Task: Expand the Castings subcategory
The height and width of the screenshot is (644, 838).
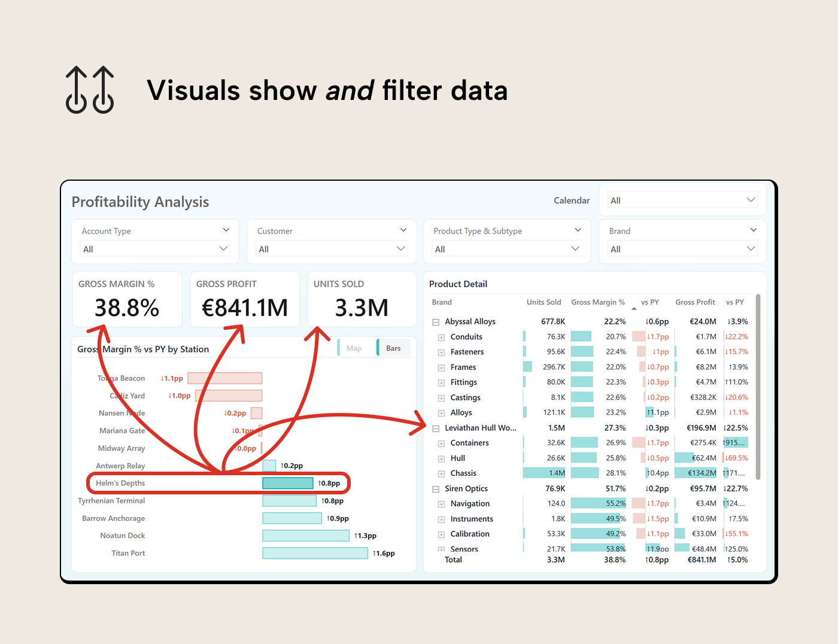Action: 441,397
